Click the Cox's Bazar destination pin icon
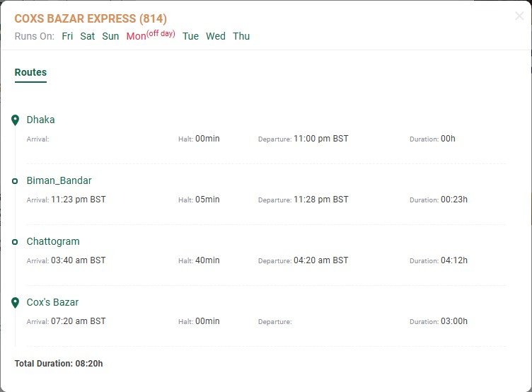532x392 pixels. 15,303
